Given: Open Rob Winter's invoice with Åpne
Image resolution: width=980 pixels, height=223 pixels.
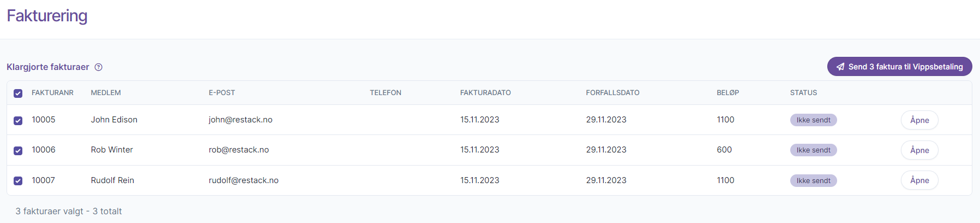Looking at the screenshot, I should pos(919,150).
